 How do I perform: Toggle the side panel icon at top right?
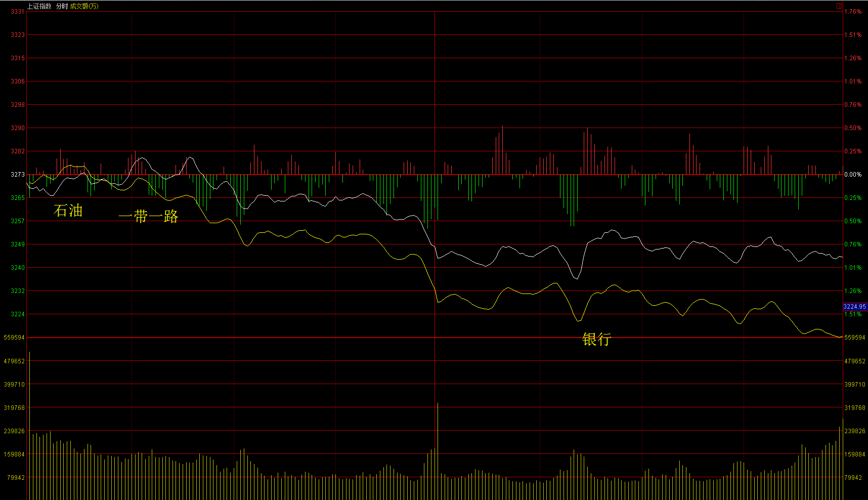[x=839, y=6]
